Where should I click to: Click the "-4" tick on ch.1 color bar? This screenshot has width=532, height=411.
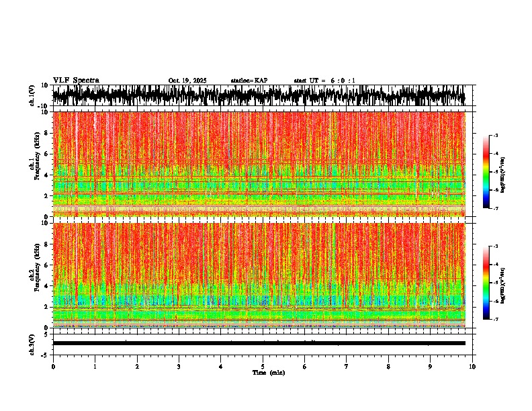[495, 154]
